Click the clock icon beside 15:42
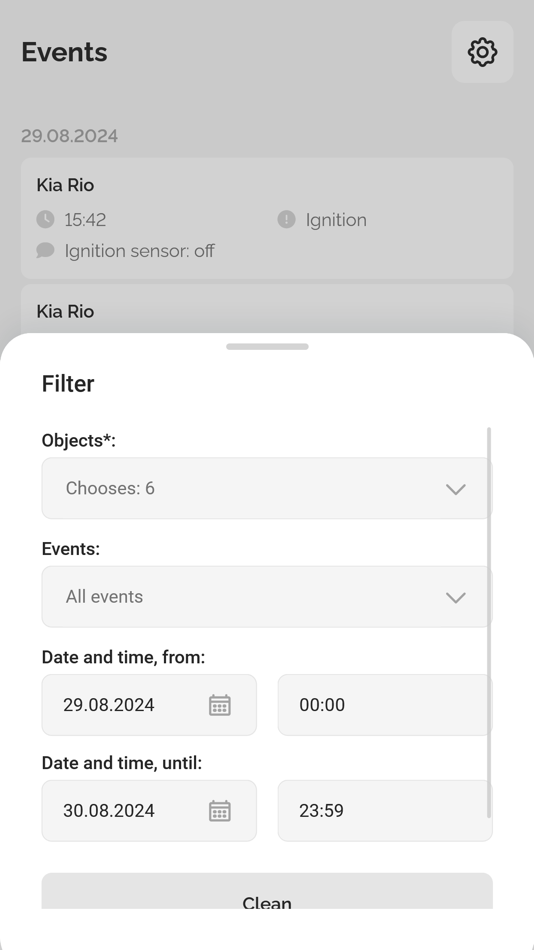 (45, 219)
